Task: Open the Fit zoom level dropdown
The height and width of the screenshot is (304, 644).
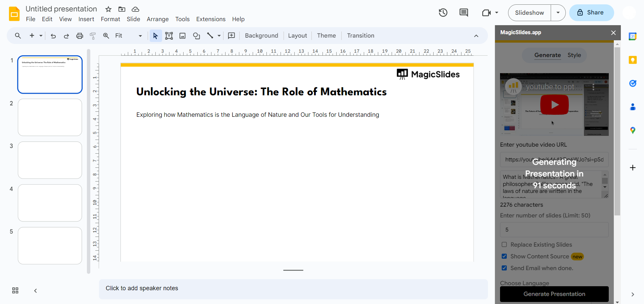Action: click(x=129, y=36)
